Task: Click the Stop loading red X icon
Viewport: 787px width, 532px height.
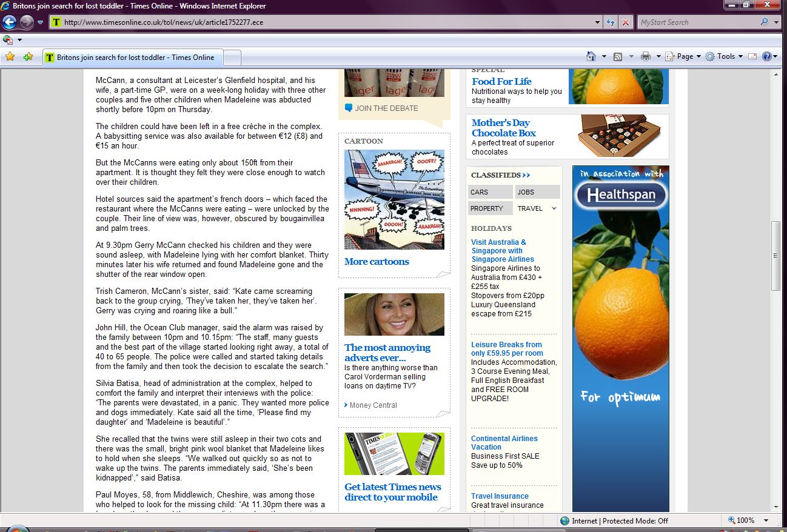Action: coord(626,22)
